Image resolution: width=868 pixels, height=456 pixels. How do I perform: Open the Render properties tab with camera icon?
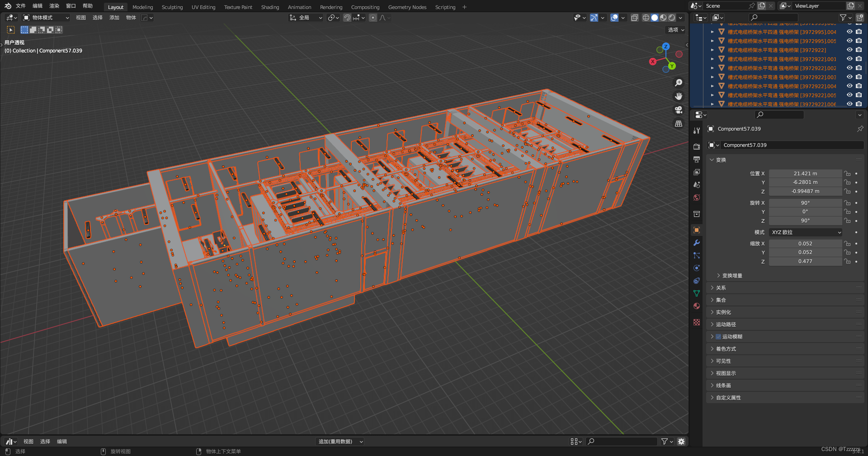pyautogui.click(x=696, y=146)
